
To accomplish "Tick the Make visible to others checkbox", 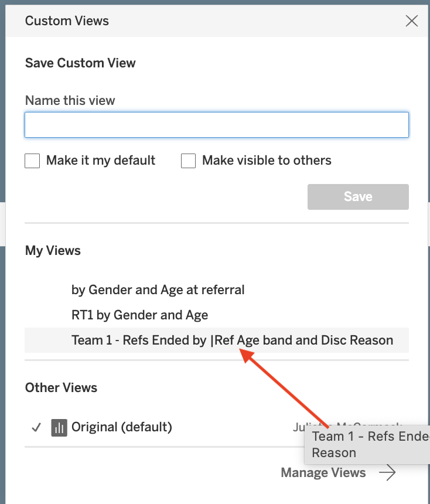I will (188, 161).
